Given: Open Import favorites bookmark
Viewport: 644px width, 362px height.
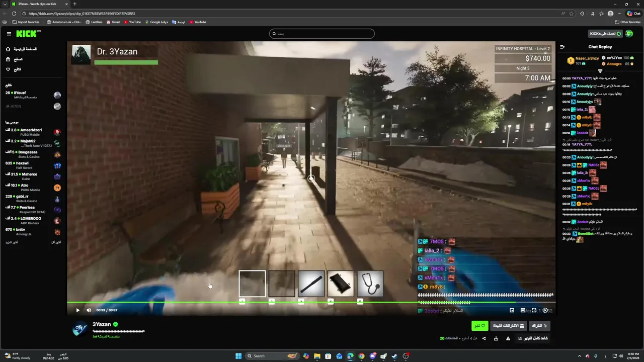Looking at the screenshot, I should coord(25,22).
